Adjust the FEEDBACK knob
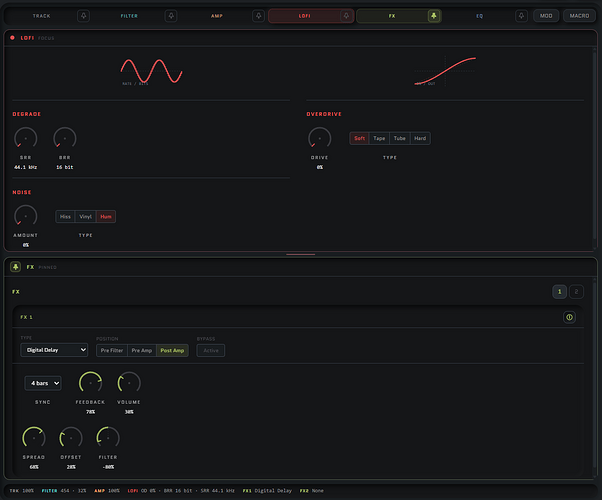The height and width of the screenshot is (500, 602). [90, 383]
